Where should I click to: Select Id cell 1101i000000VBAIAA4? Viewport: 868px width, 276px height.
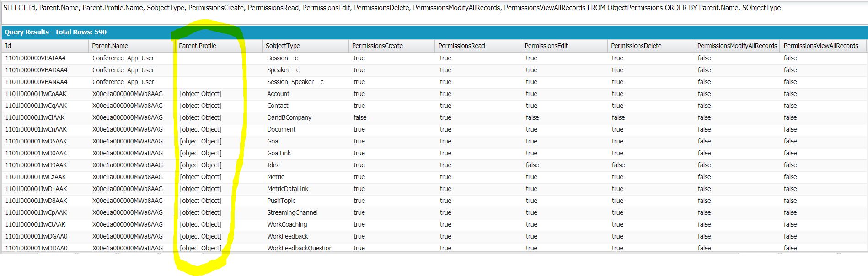[x=36, y=58]
